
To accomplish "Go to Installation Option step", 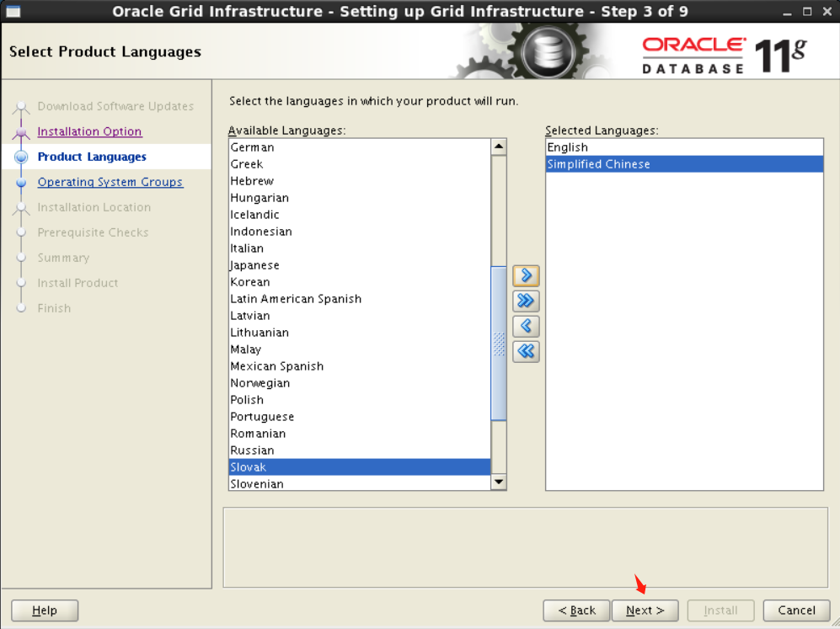I will coord(89,131).
